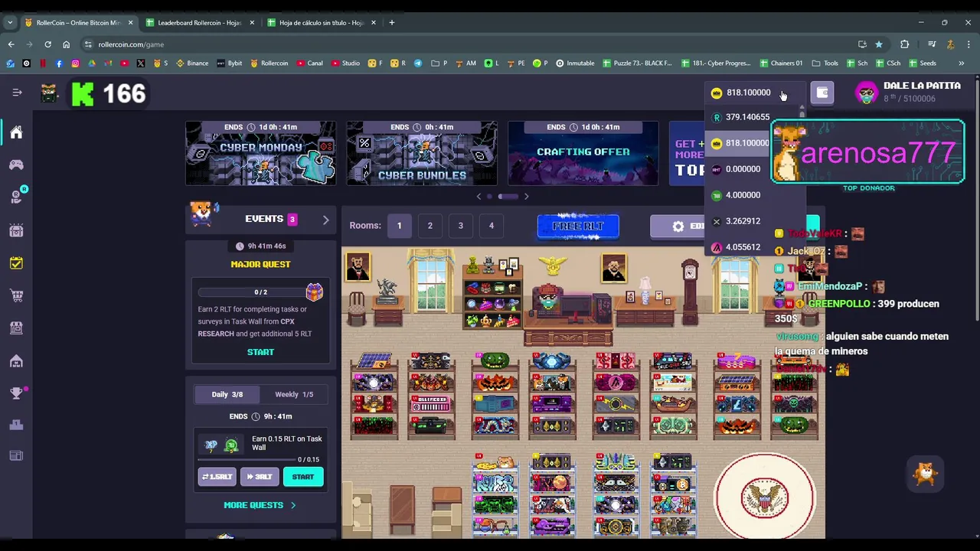Click the balance list scrollbar
The width and height of the screenshot is (980, 551).
tap(802, 115)
